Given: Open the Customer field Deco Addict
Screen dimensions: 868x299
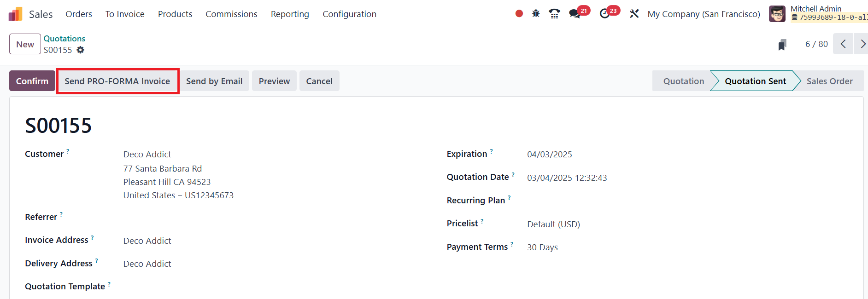Looking at the screenshot, I should [x=147, y=154].
